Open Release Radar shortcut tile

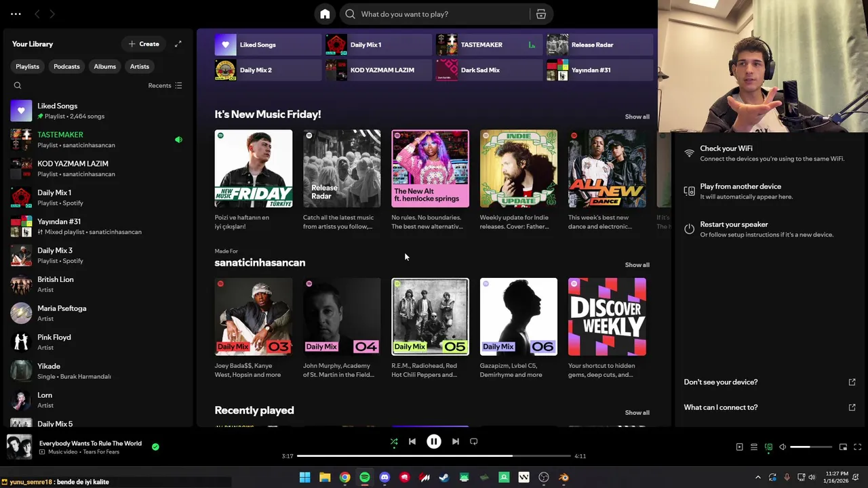tap(599, 45)
